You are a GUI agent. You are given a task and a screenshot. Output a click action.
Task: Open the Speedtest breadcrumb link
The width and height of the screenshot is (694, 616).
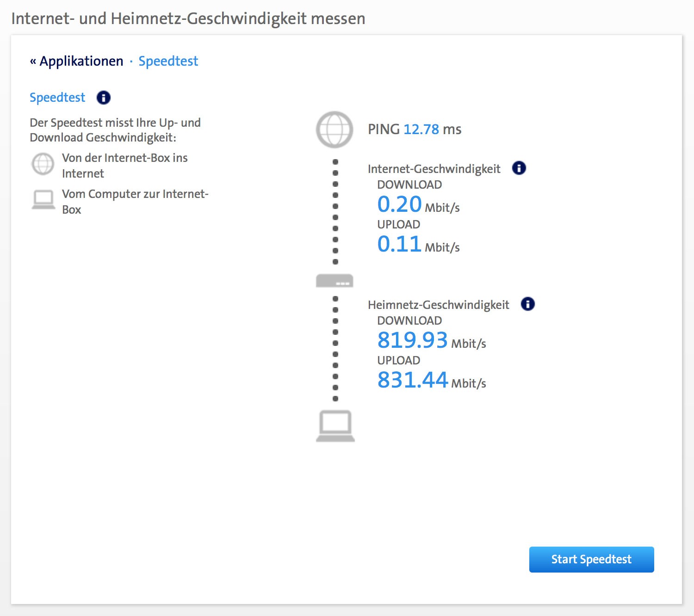[168, 61]
